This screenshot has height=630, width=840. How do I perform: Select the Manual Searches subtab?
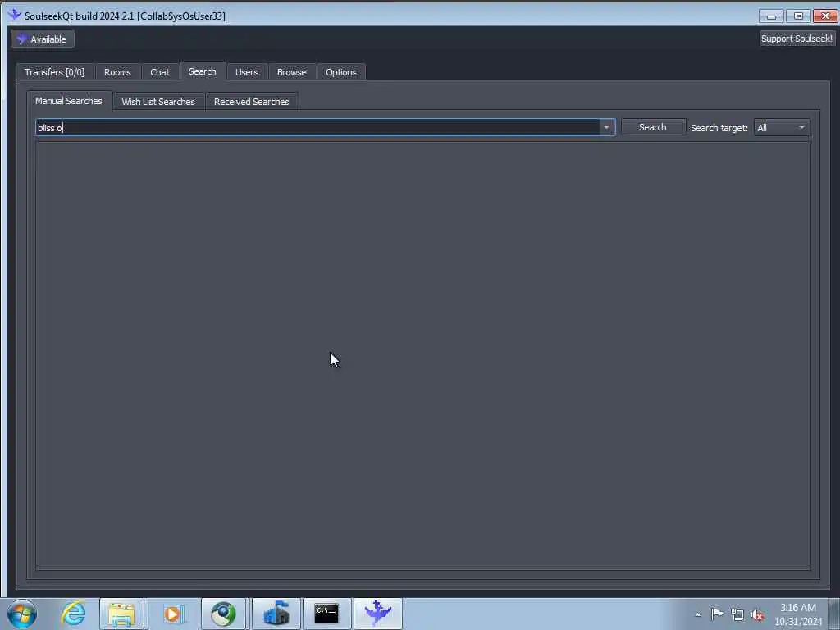pyautogui.click(x=69, y=101)
